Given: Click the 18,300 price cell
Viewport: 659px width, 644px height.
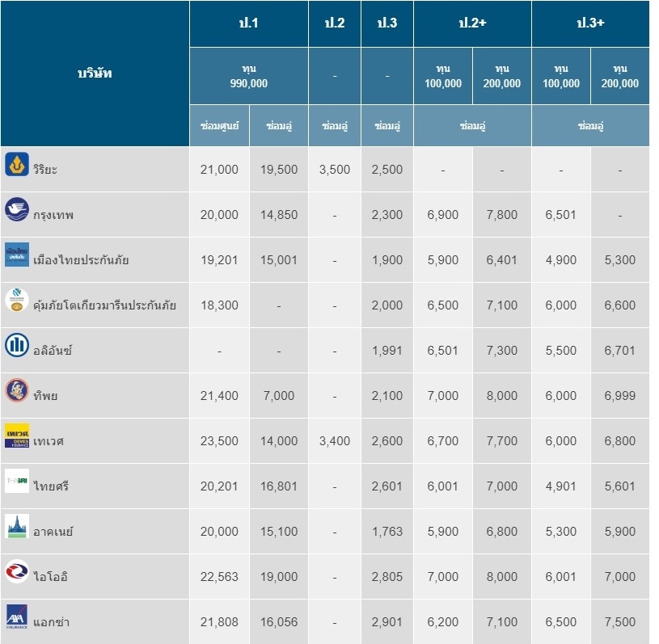Looking at the screenshot, I should tap(219, 305).
